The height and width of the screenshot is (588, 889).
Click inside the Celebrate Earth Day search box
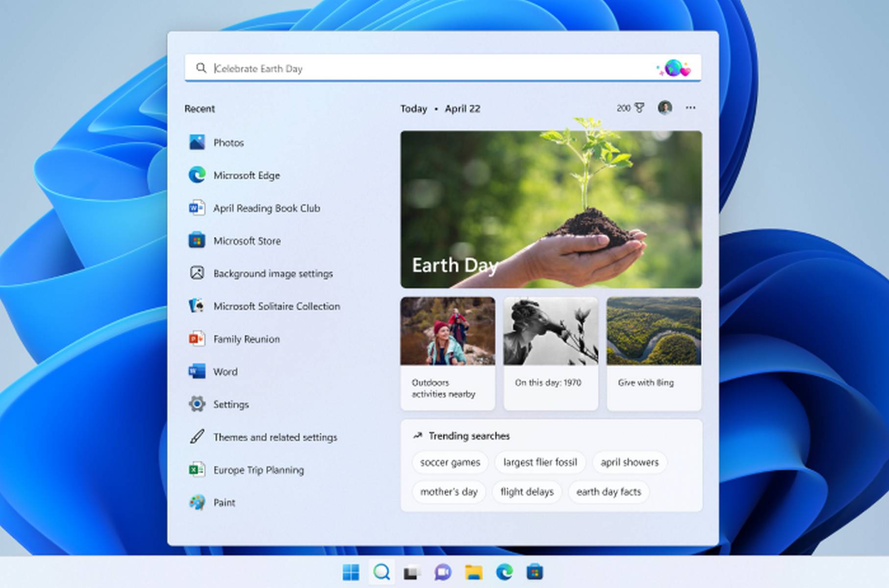click(343, 68)
